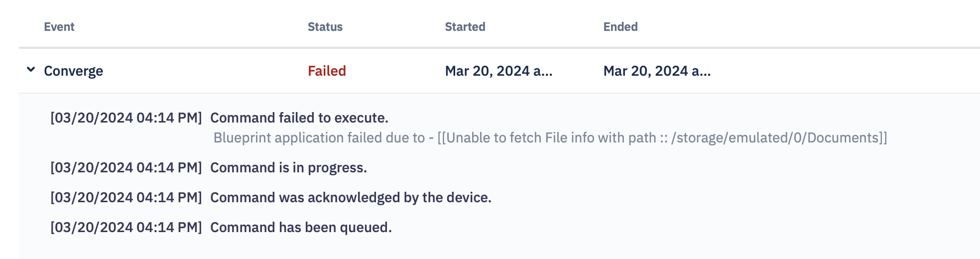Click 'Unable to fetch File info' text

tap(519, 138)
